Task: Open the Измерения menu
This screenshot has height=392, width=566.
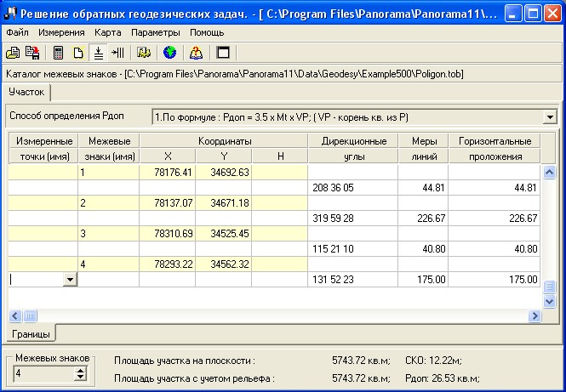Action: [x=61, y=32]
